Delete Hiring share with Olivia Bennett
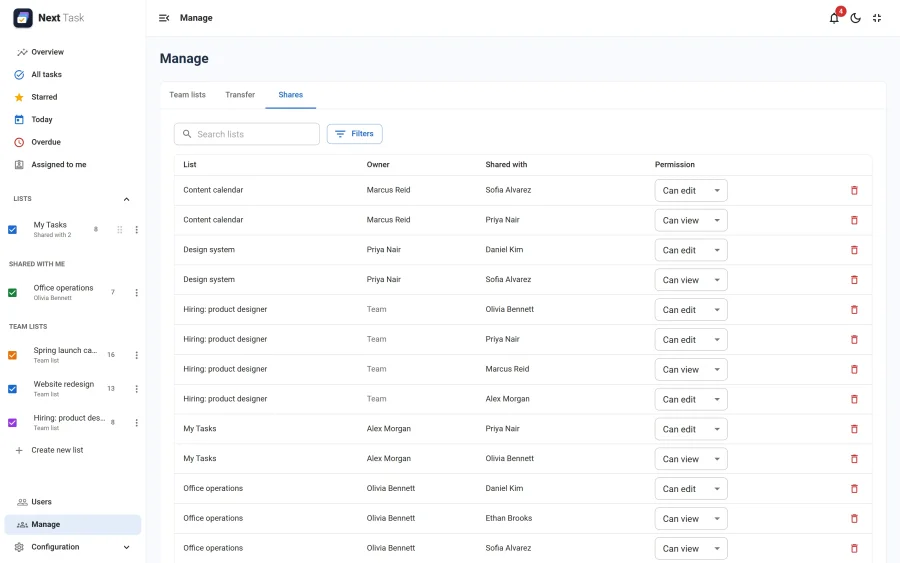 854,310
